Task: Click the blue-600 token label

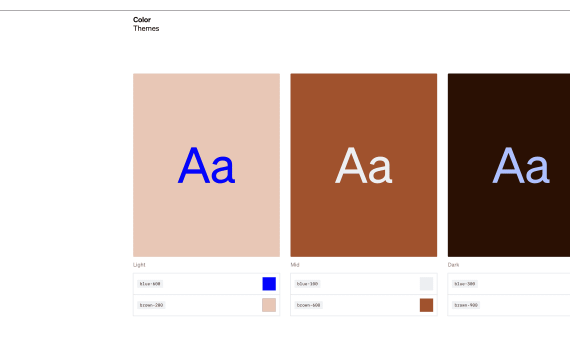Action: 150,284
